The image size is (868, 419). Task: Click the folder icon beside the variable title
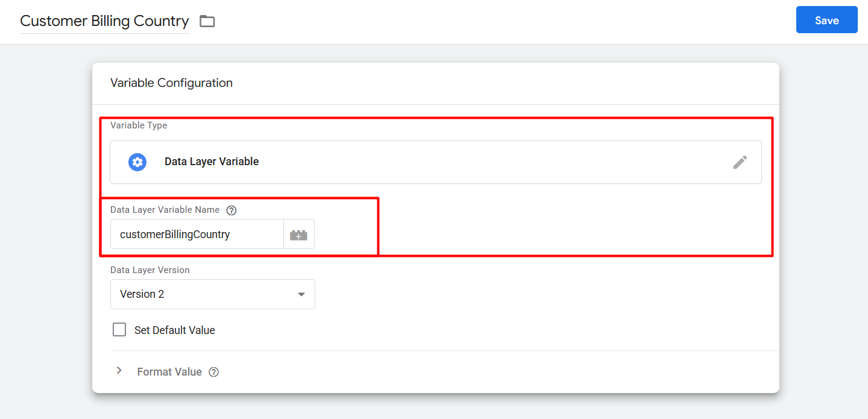[x=207, y=21]
